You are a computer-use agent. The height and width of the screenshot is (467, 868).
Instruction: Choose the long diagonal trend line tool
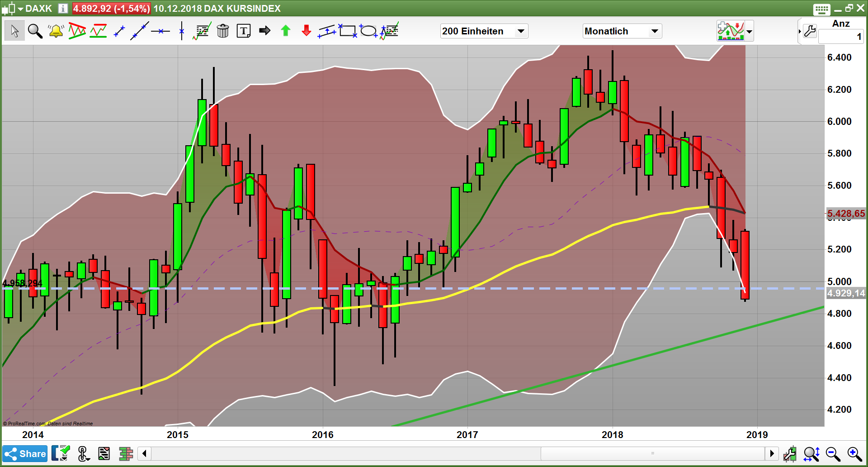coord(139,31)
